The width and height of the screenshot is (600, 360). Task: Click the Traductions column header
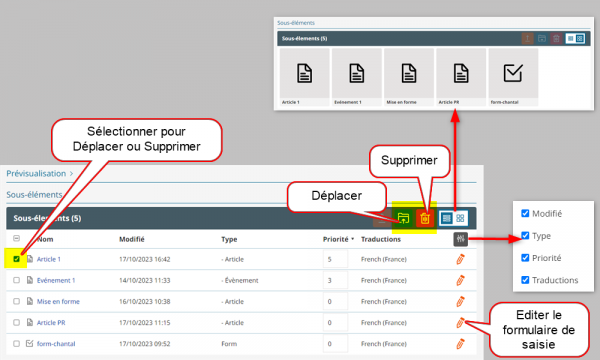[x=381, y=239]
